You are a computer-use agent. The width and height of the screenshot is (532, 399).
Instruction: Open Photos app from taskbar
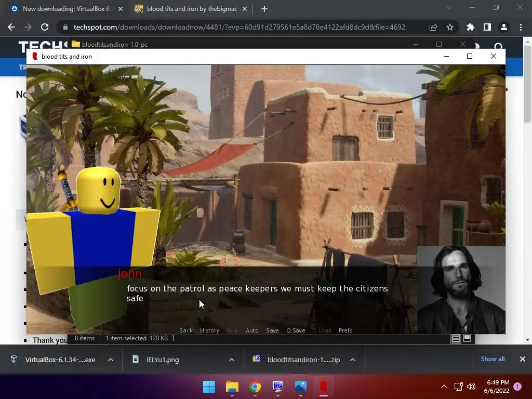pyautogui.click(x=301, y=387)
